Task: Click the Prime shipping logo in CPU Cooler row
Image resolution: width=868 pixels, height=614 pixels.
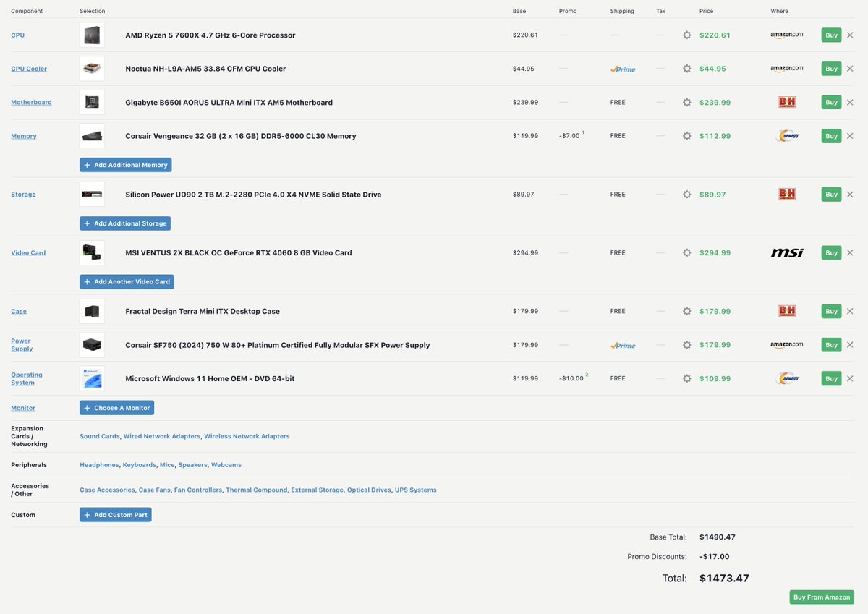Action: (623, 69)
